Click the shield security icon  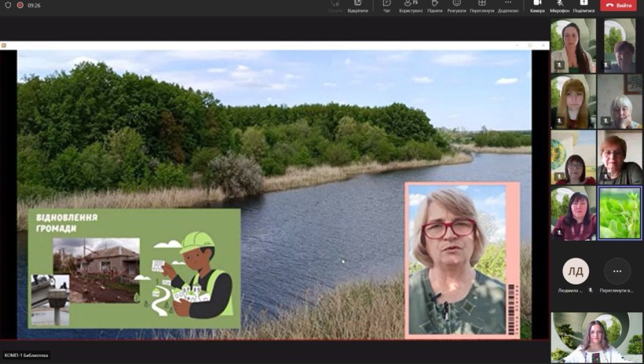[x=8, y=6]
